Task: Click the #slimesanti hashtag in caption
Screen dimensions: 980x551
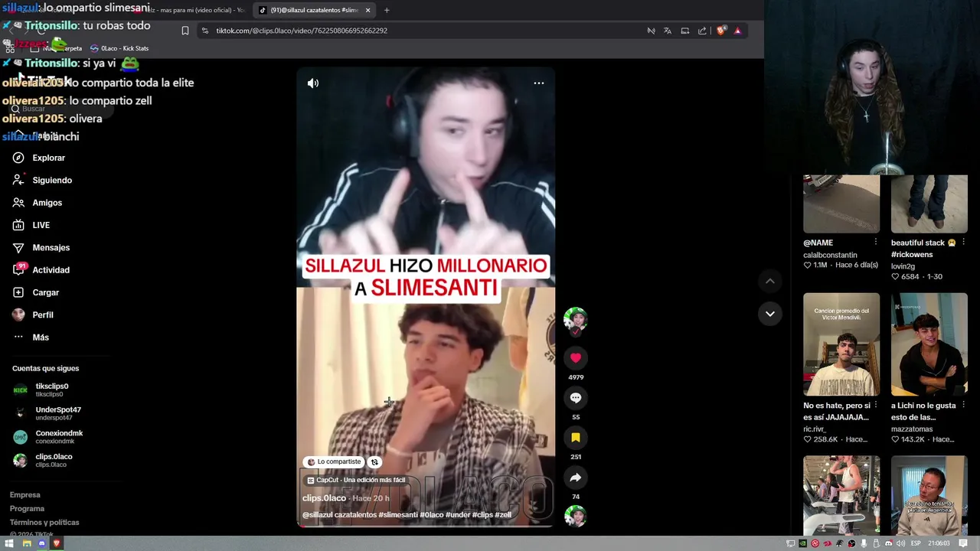Action: coord(397,515)
